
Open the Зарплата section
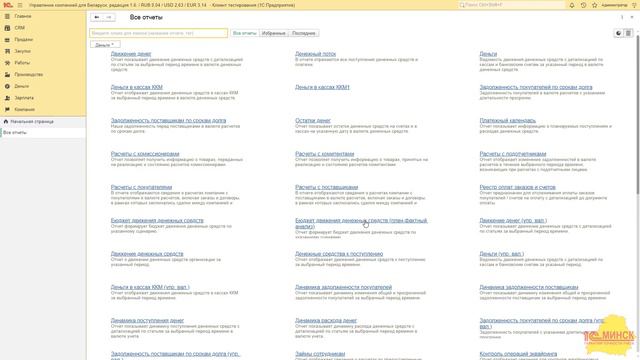(24, 98)
